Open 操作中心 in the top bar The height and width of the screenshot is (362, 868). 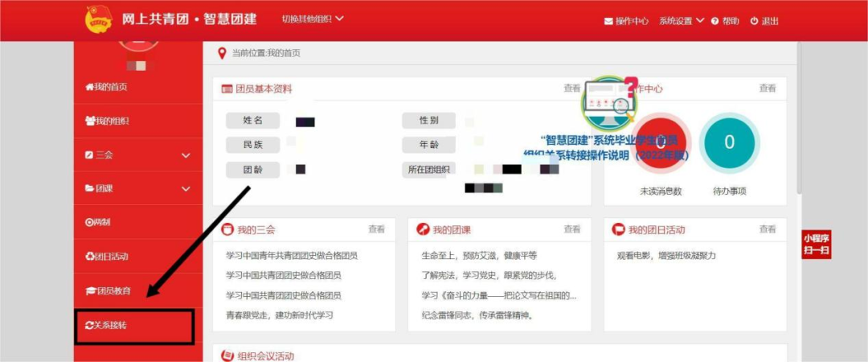pyautogui.click(x=632, y=21)
